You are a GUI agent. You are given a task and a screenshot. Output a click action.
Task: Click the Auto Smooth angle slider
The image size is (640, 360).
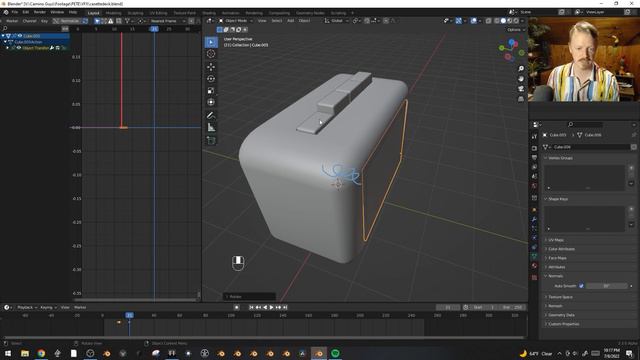coord(607,286)
